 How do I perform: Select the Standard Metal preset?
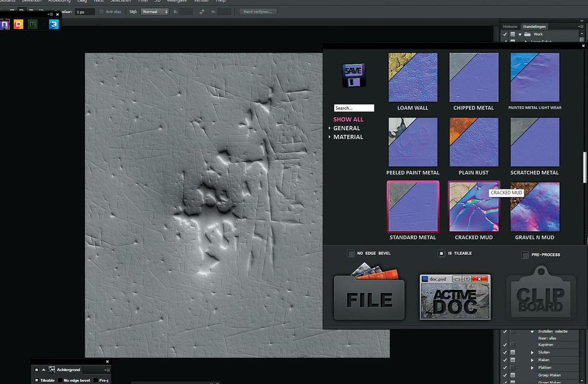click(413, 207)
